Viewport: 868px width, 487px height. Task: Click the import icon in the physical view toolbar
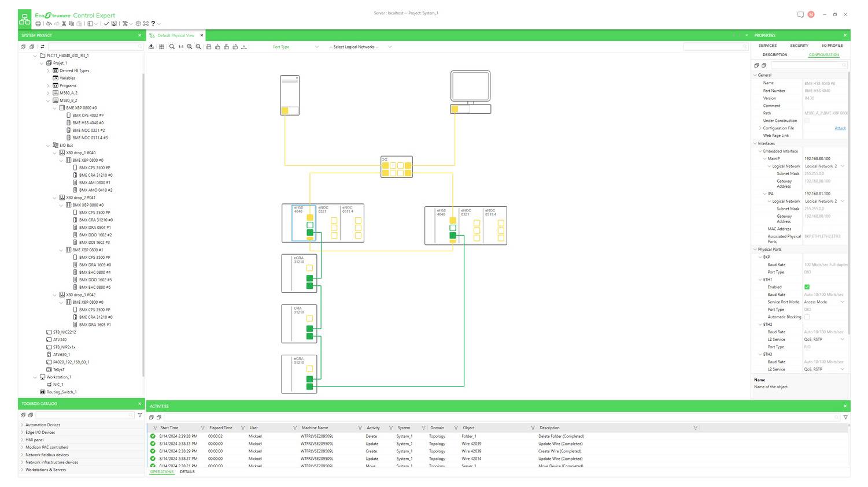point(151,47)
